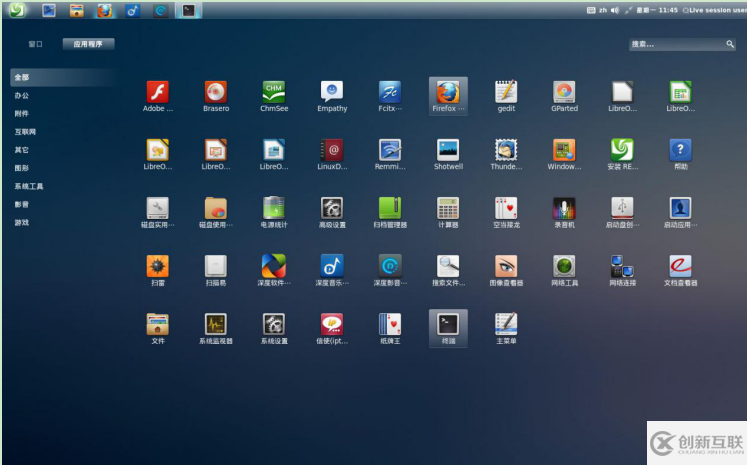Click 安装 RE... installer icon

[x=622, y=150]
